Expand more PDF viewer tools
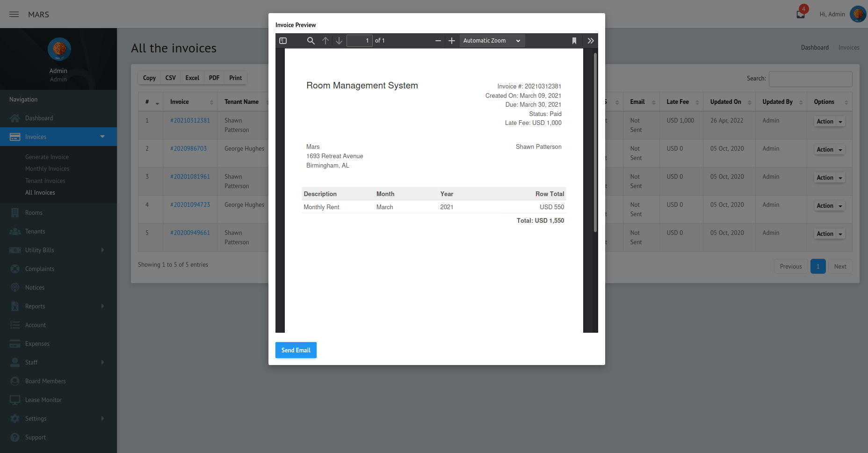Viewport: 868px width, 453px height. [x=590, y=41]
